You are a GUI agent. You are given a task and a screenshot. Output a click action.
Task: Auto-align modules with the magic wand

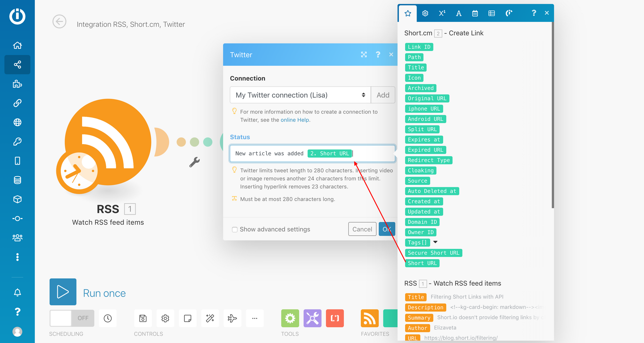210,318
